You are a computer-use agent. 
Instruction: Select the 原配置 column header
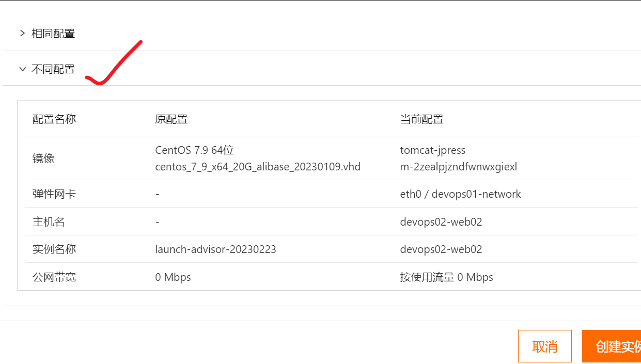171,119
